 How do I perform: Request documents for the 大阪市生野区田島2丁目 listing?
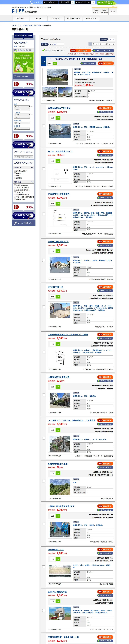point(105,241)
